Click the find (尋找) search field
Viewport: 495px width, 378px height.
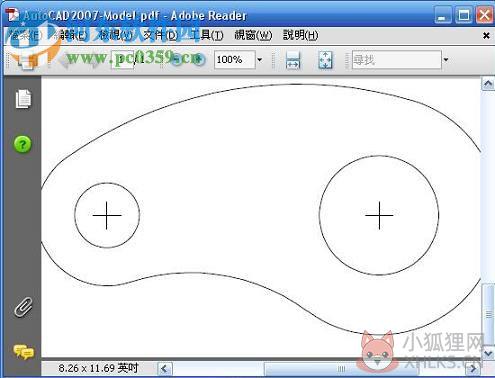pyautogui.click(x=397, y=60)
